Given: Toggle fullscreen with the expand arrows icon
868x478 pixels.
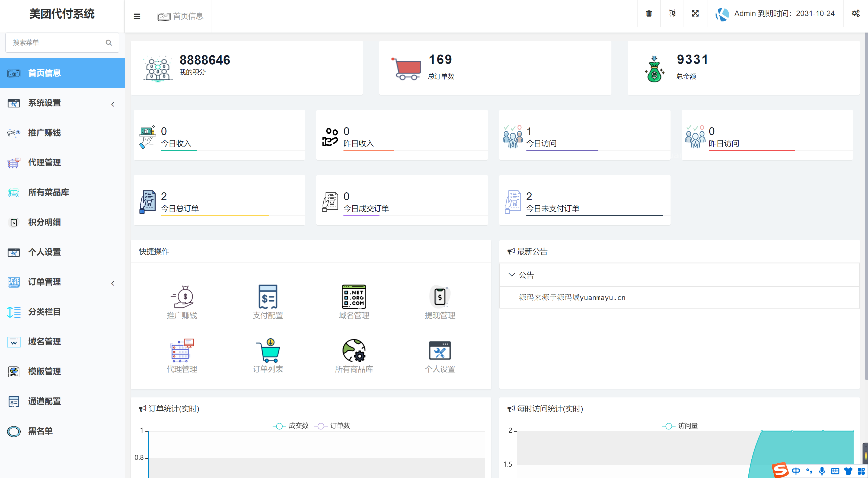Looking at the screenshot, I should [x=695, y=14].
